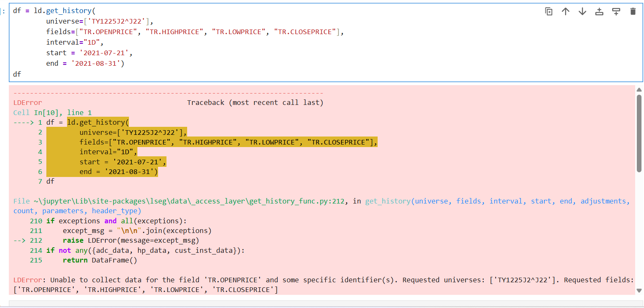Click highlighted end = '2021-08-31' in traceback
The height and width of the screenshot is (308, 644).
coord(119,172)
